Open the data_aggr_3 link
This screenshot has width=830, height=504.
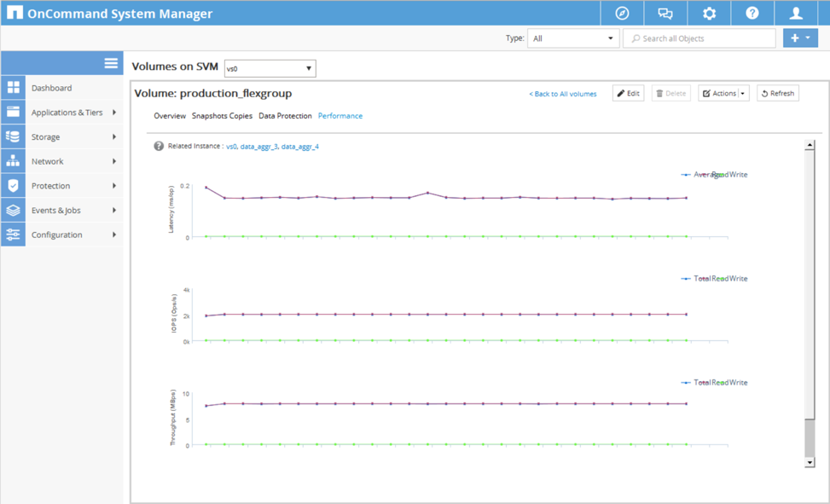(258, 147)
